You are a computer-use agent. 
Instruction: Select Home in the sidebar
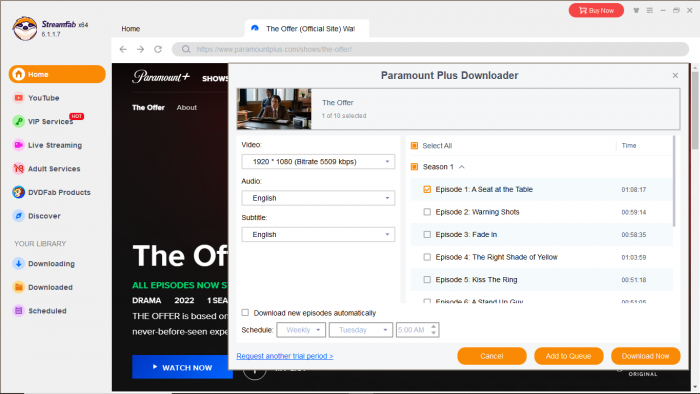coord(57,74)
